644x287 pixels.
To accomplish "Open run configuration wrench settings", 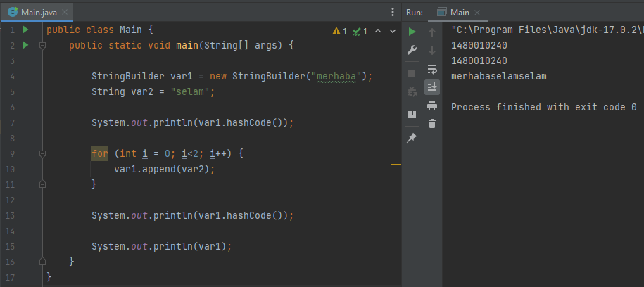I will pos(412,51).
